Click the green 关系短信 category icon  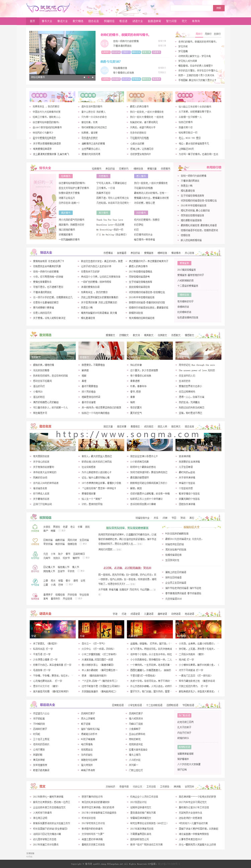(35, 528)
